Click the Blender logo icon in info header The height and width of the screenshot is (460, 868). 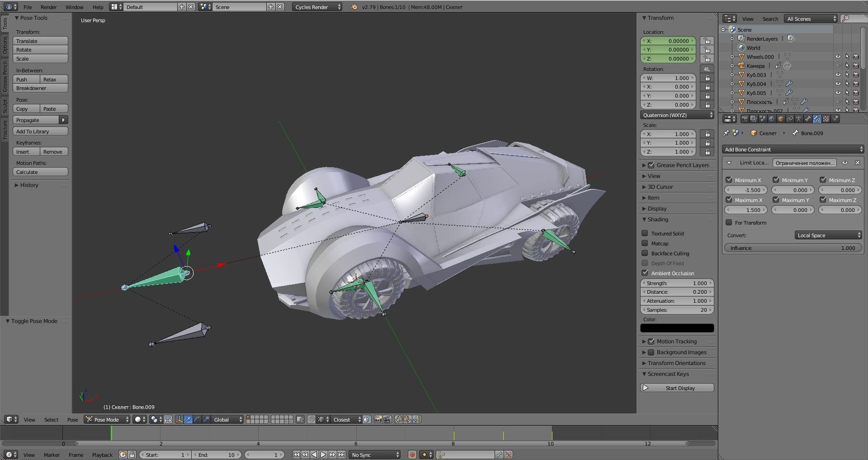click(x=354, y=7)
